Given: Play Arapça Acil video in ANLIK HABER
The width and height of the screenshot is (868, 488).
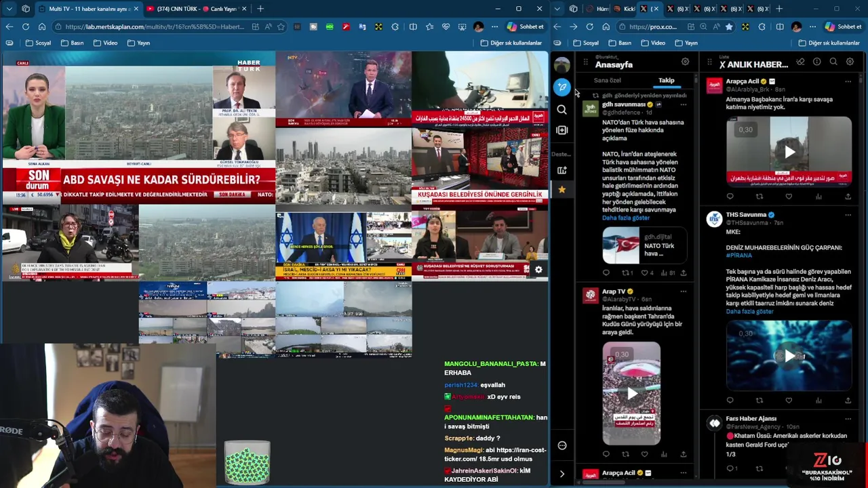Looking at the screenshot, I should coord(789,152).
